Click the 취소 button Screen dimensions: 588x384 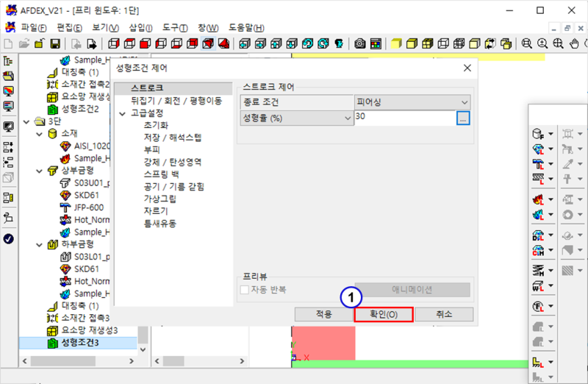tap(444, 314)
